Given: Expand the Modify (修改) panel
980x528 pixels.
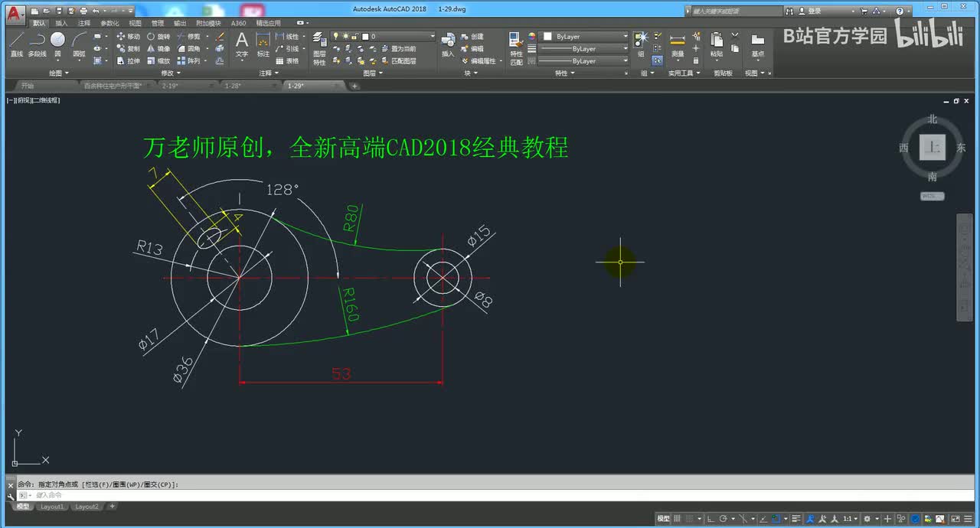Looking at the screenshot, I should [x=170, y=73].
